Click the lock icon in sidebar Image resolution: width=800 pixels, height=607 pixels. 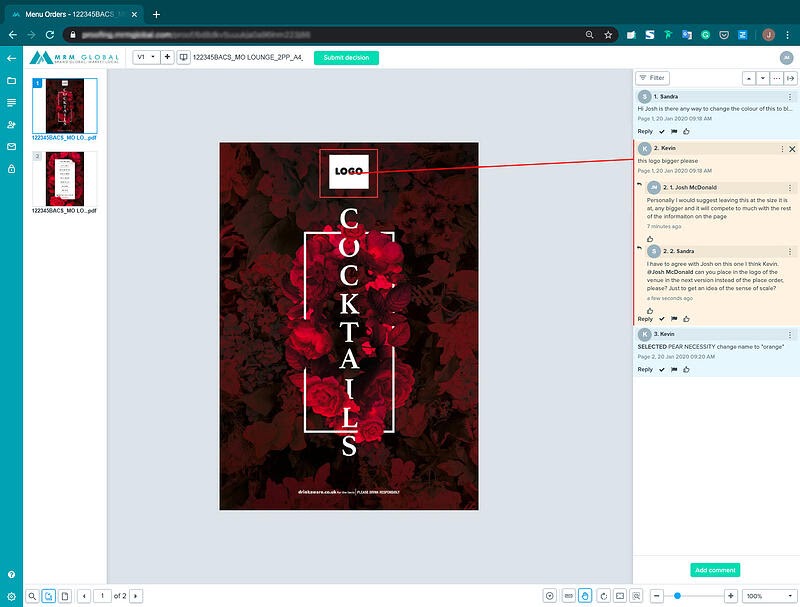pos(11,169)
